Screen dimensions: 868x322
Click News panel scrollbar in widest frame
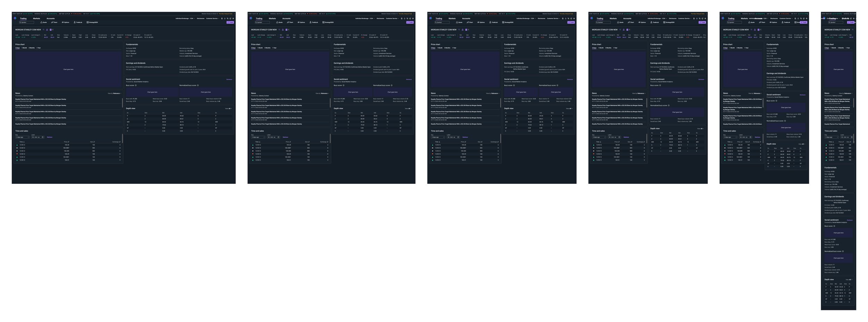click(x=122, y=102)
